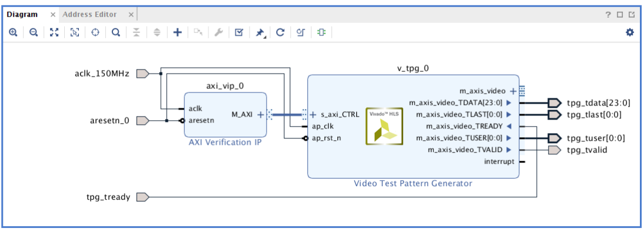Expand the s_axi_CTRL interface plus

pyautogui.click(x=313, y=115)
